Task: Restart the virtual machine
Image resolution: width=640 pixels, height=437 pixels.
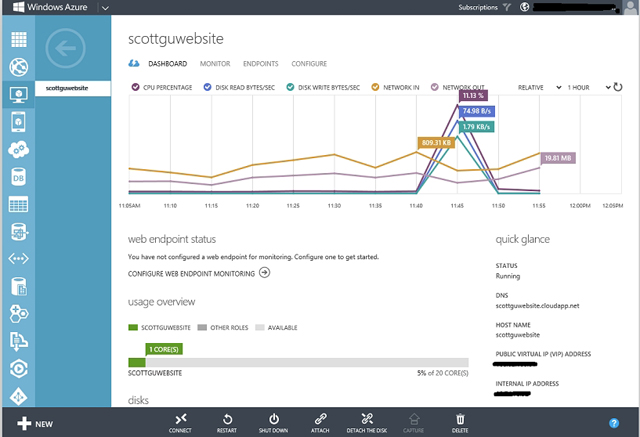Action: pos(227,423)
